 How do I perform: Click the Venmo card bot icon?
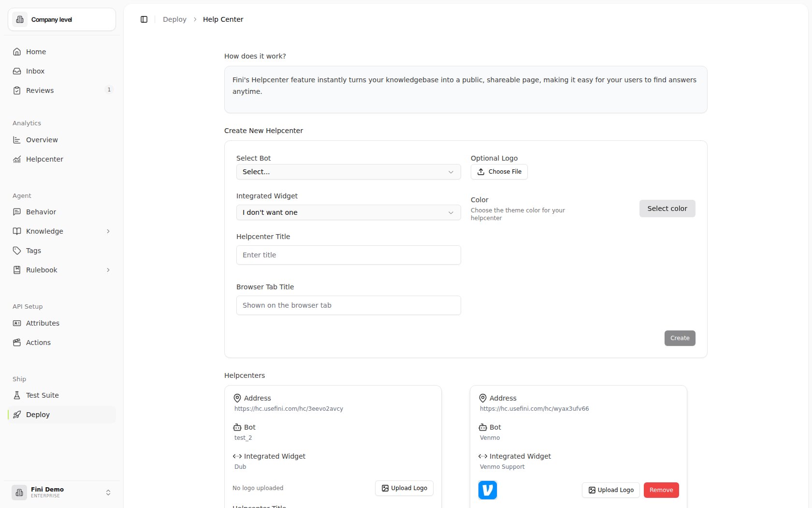(x=483, y=427)
